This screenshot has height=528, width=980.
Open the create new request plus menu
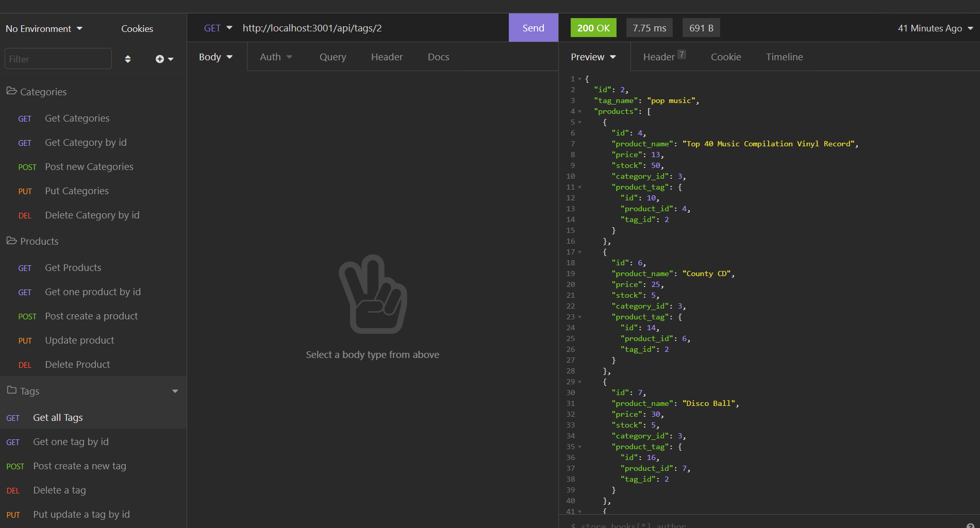(164, 59)
